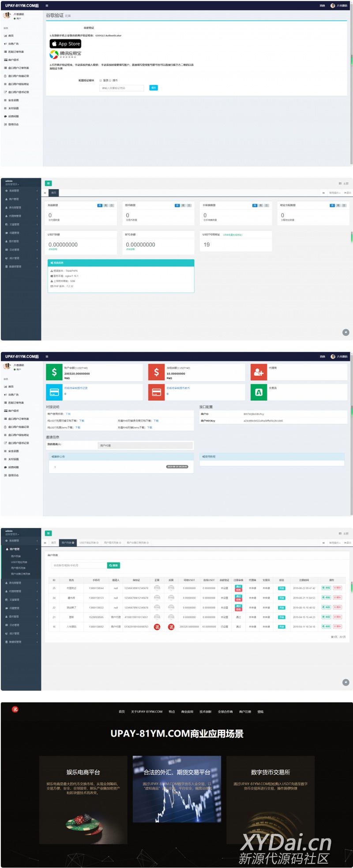Image resolution: width=353 pixels, height=868 pixels.
Task: Collapse 商户管理 group in 商户列表 page sidebar
Action: [21, 549]
